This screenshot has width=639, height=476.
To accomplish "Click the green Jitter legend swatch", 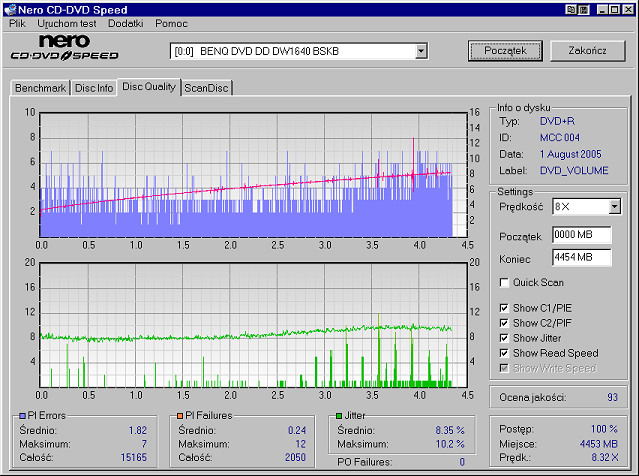I will point(339,416).
